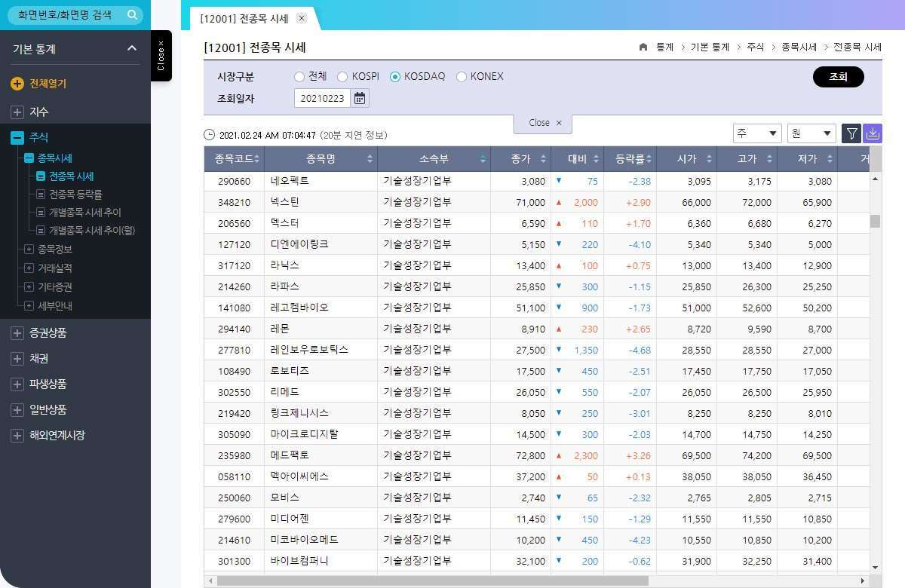
Task: Click the download data icon
Action: tap(872, 133)
